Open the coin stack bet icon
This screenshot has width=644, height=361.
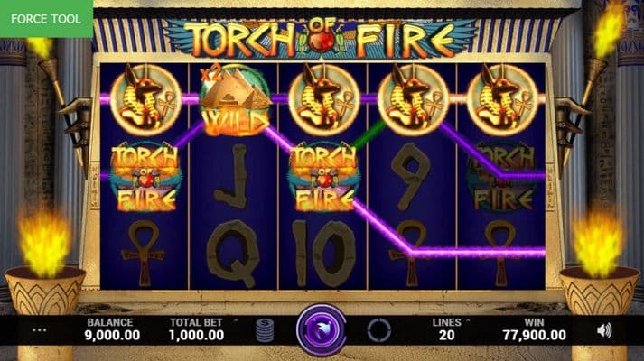[265, 330]
